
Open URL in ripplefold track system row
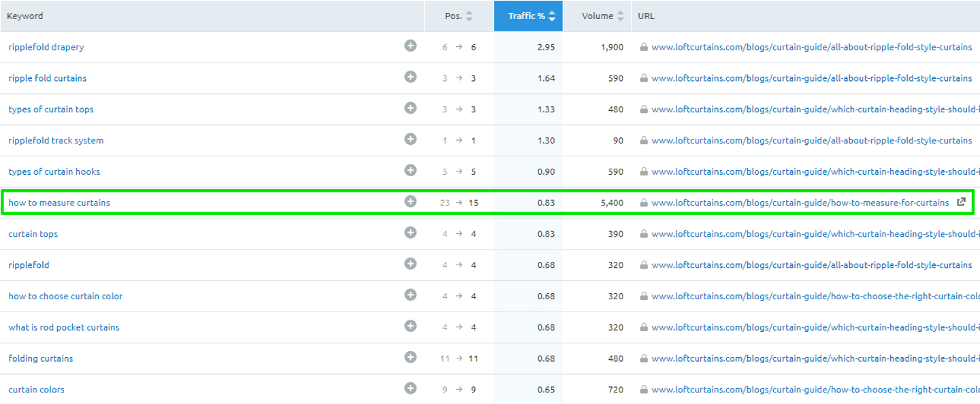(x=811, y=141)
